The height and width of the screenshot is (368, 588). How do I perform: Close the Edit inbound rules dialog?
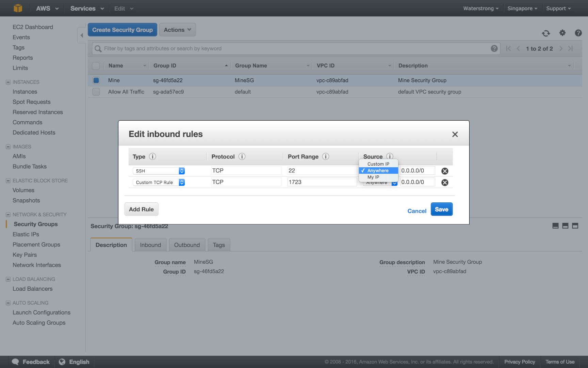pyautogui.click(x=455, y=134)
